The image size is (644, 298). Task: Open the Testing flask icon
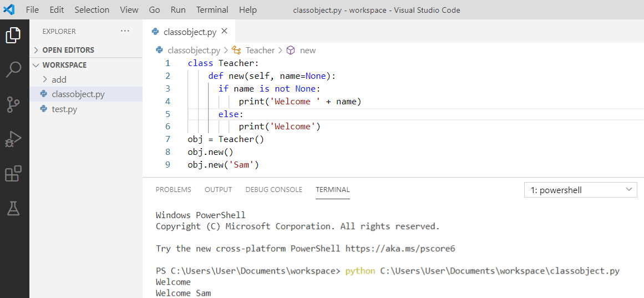tap(13, 209)
